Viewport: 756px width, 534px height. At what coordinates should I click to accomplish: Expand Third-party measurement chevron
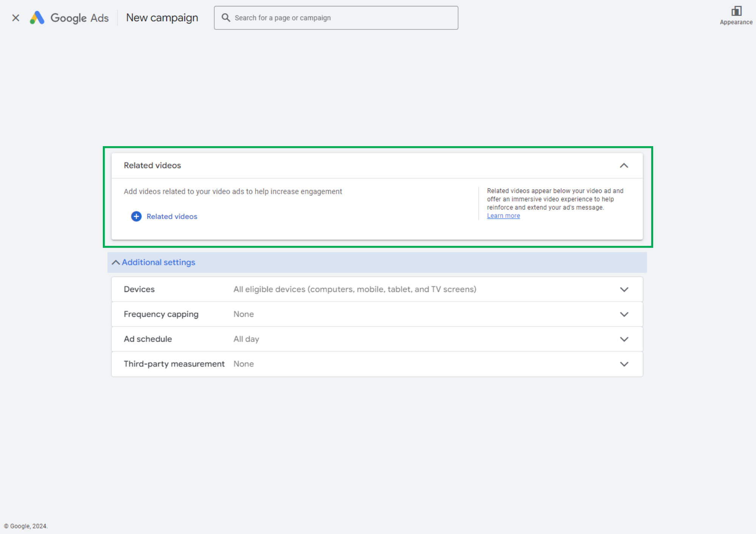pos(624,364)
